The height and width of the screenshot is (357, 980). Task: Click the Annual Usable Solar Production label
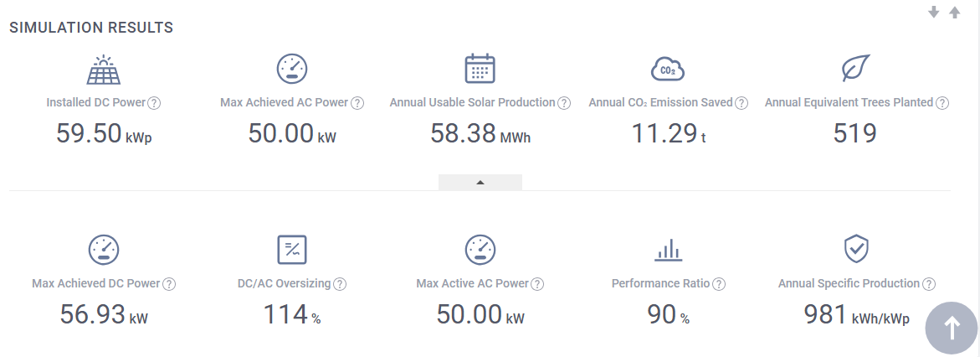[x=472, y=102]
